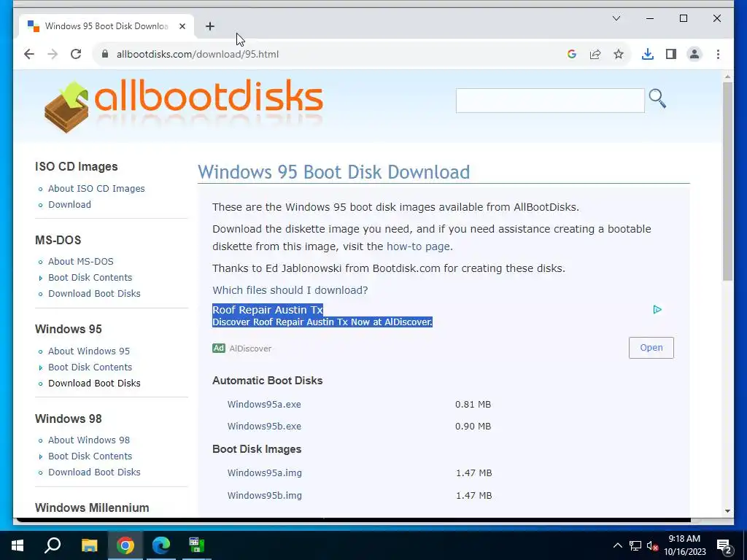
Task: Reload the page with the refresh icon
Action: coord(76,54)
